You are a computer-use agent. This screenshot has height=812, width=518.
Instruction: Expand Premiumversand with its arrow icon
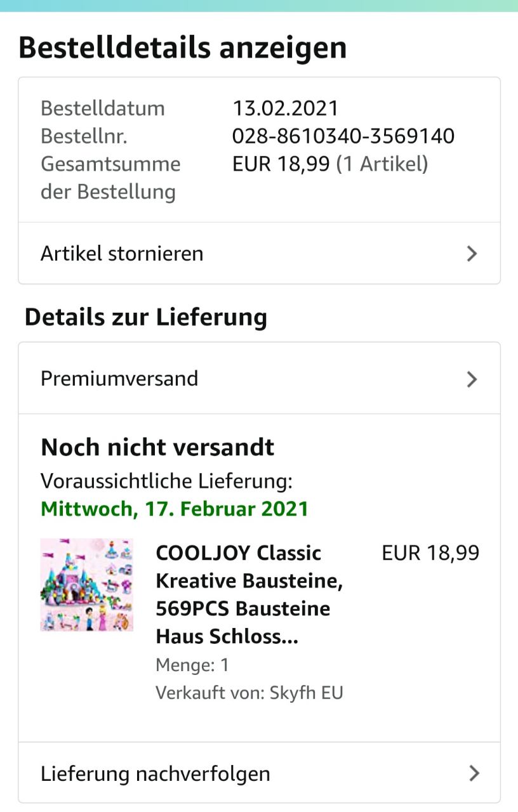pyautogui.click(x=472, y=379)
